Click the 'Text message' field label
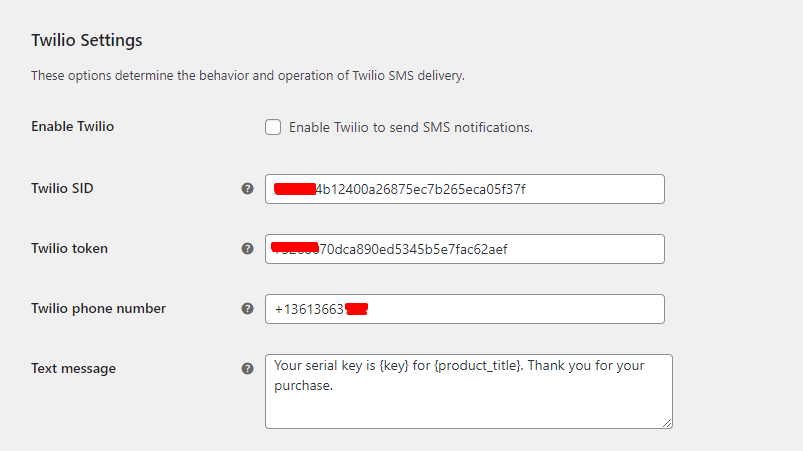Screen dimensions: 803x451 click(x=73, y=369)
